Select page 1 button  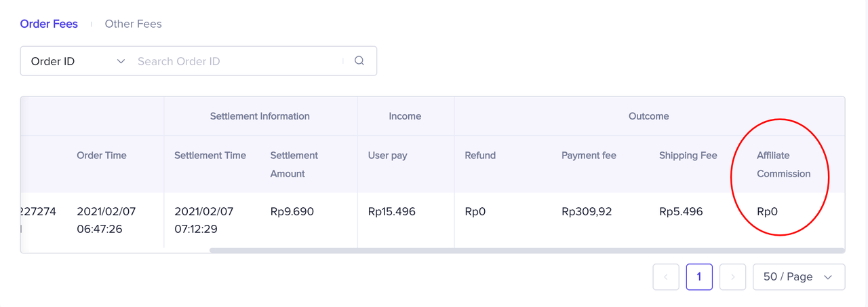click(x=699, y=277)
